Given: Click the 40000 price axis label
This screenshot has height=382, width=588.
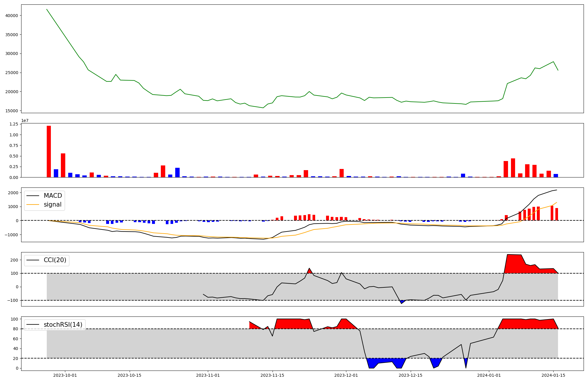Looking at the screenshot, I should tap(12, 16).
